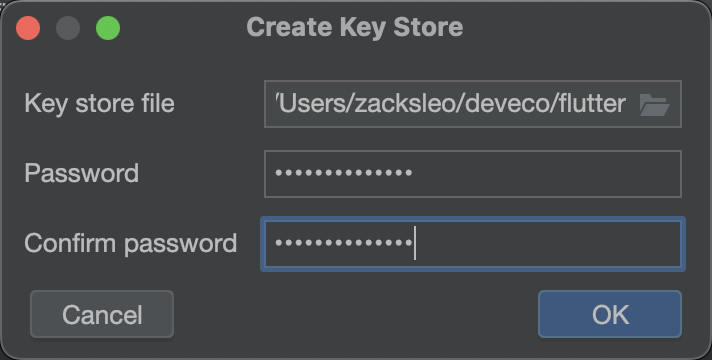Focus the Confirm password input field

473,244
